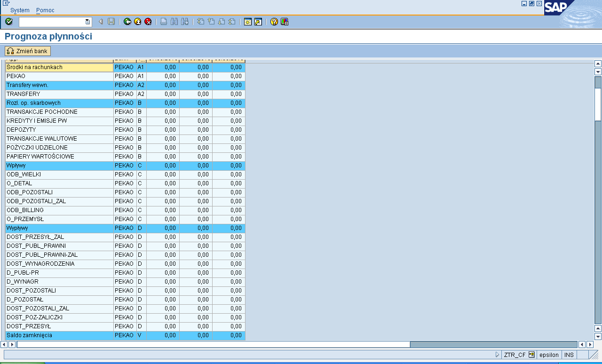This screenshot has height=364, width=602.
Task: Open the Pomoc menu
Action: [x=45, y=10]
